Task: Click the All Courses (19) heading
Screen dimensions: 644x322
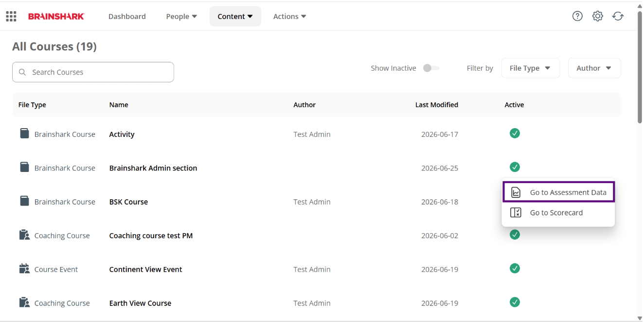Action: coord(54,46)
